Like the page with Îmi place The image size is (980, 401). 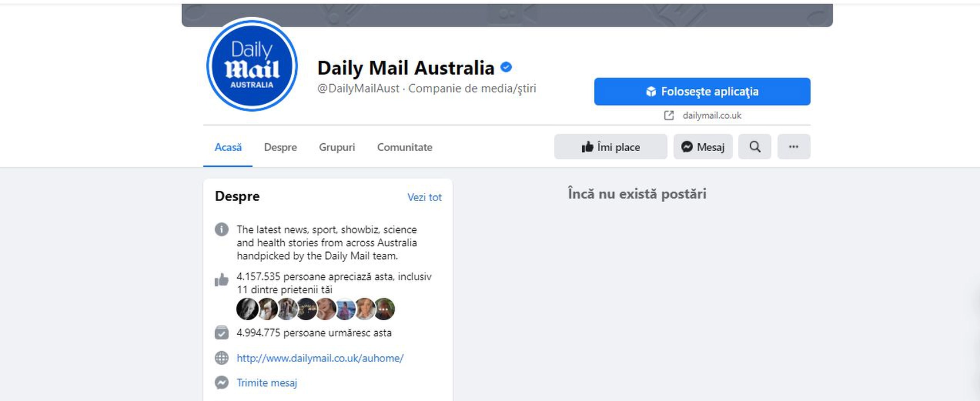(611, 147)
